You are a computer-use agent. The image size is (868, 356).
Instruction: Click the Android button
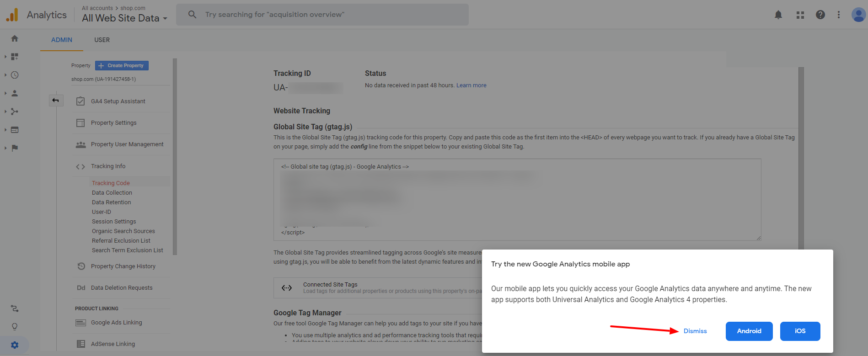[749, 331]
